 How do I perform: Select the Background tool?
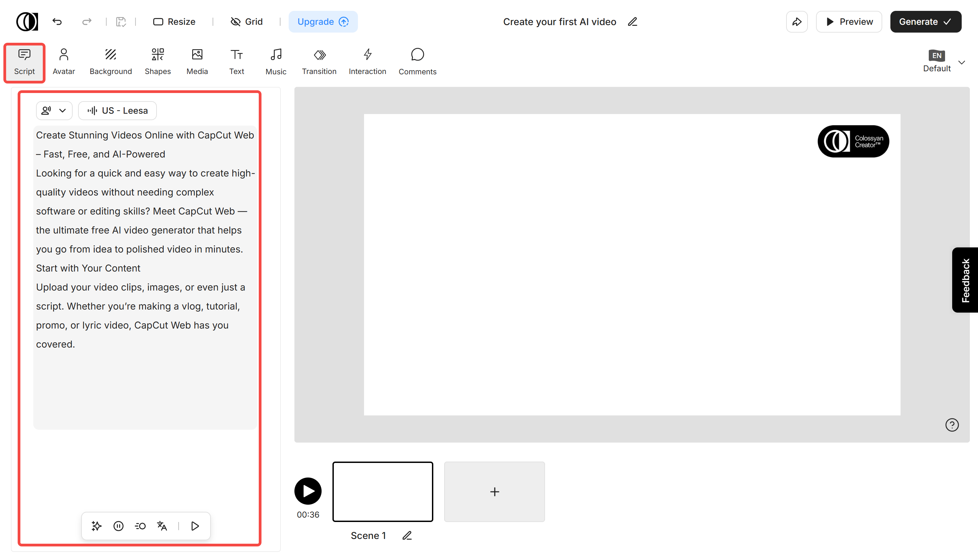(111, 61)
